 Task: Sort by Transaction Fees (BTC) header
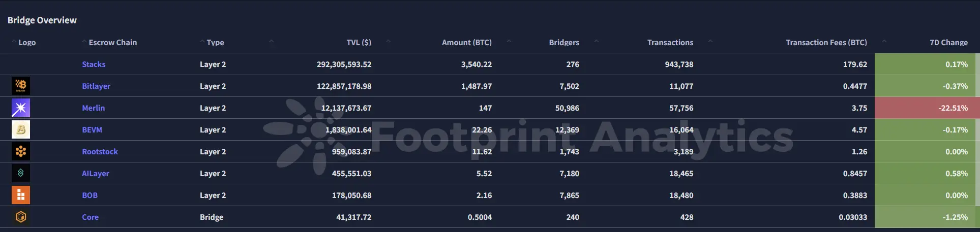[826, 43]
